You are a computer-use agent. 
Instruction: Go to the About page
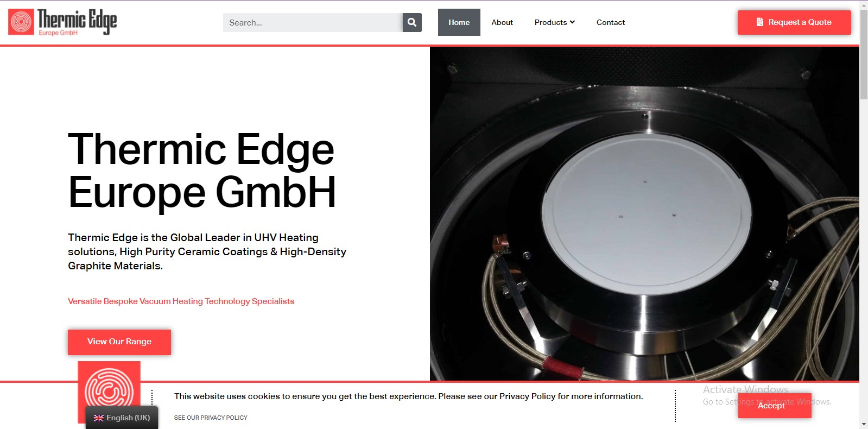[x=502, y=22]
